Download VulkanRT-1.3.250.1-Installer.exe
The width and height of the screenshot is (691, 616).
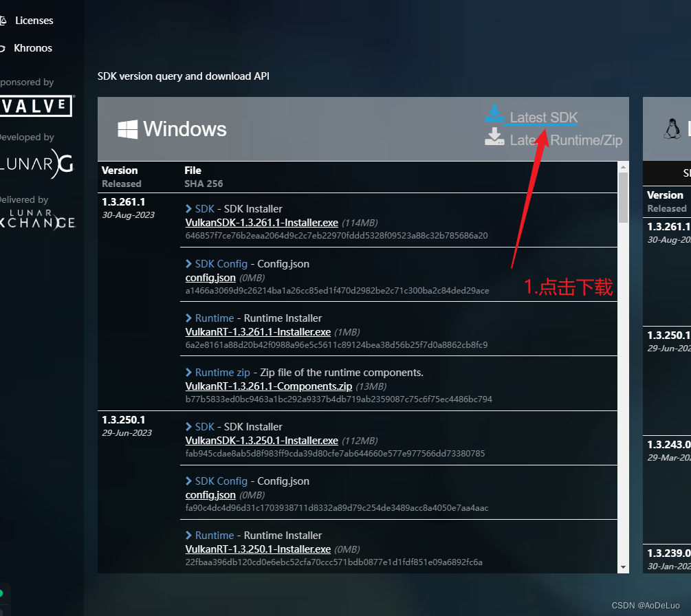(x=258, y=549)
